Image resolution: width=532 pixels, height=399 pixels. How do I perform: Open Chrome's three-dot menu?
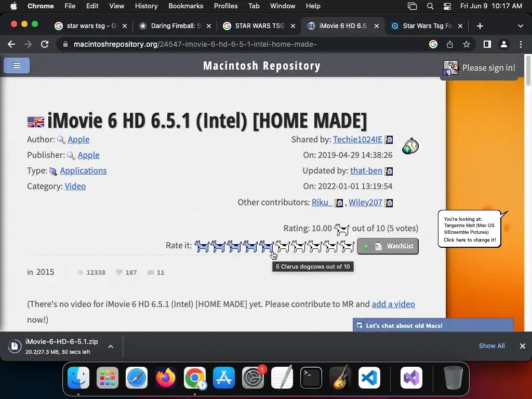(521, 45)
